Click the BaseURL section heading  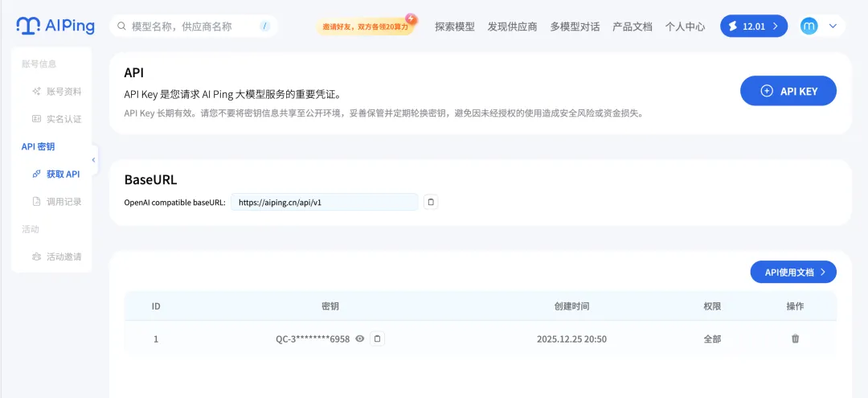(150, 180)
